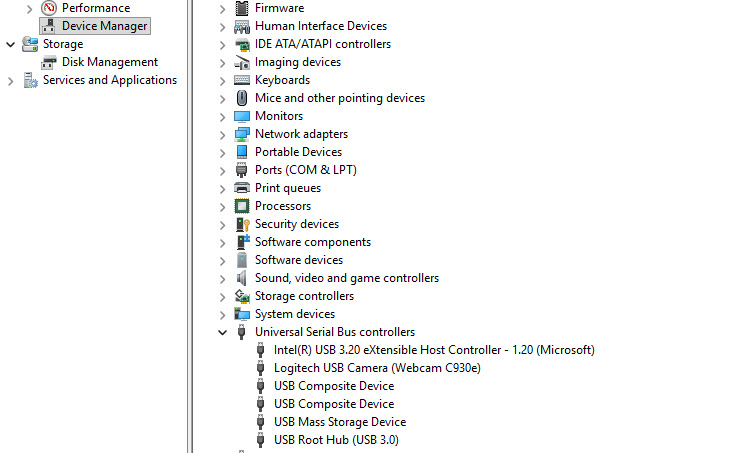This screenshot has height=453, width=740.
Task: Click the Ports (COM & LPT) icon
Action: point(242,170)
